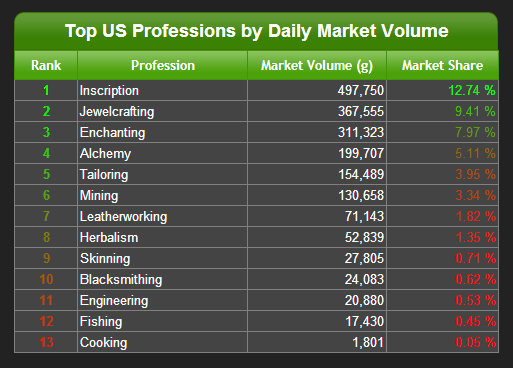Click the Rank column header
This screenshot has height=368, width=513.
(46, 65)
